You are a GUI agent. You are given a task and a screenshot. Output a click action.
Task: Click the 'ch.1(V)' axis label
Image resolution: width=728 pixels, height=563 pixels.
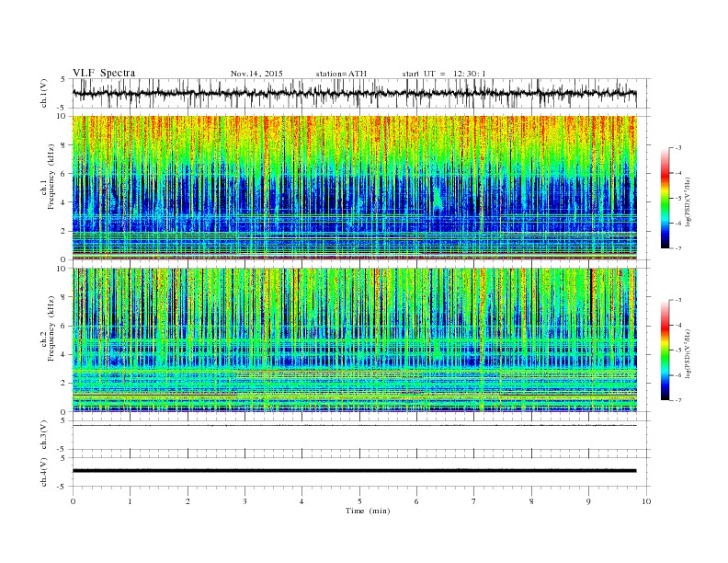44,95
